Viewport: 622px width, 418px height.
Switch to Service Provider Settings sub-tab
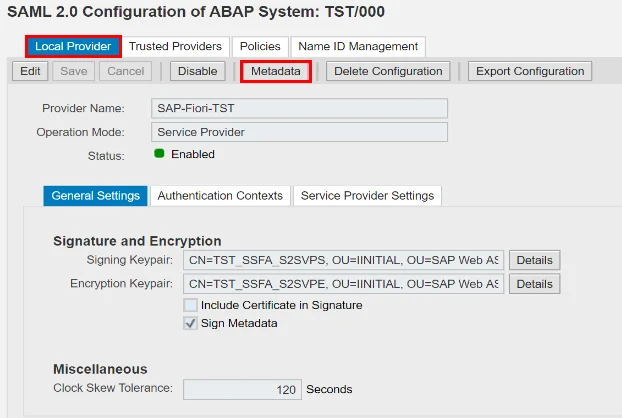coord(367,196)
